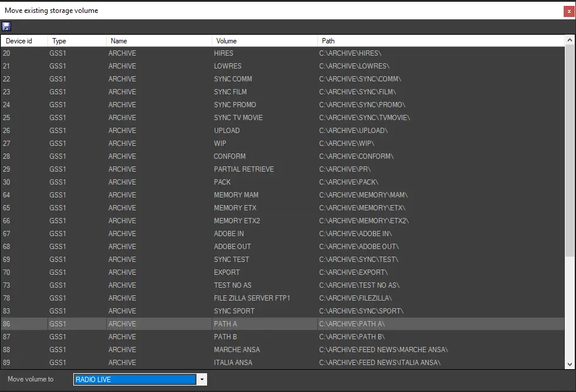Image resolution: width=576 pixels, height=392 pixels.
Task: Select the HIRES volume row
Action: (x=223, y=53)
